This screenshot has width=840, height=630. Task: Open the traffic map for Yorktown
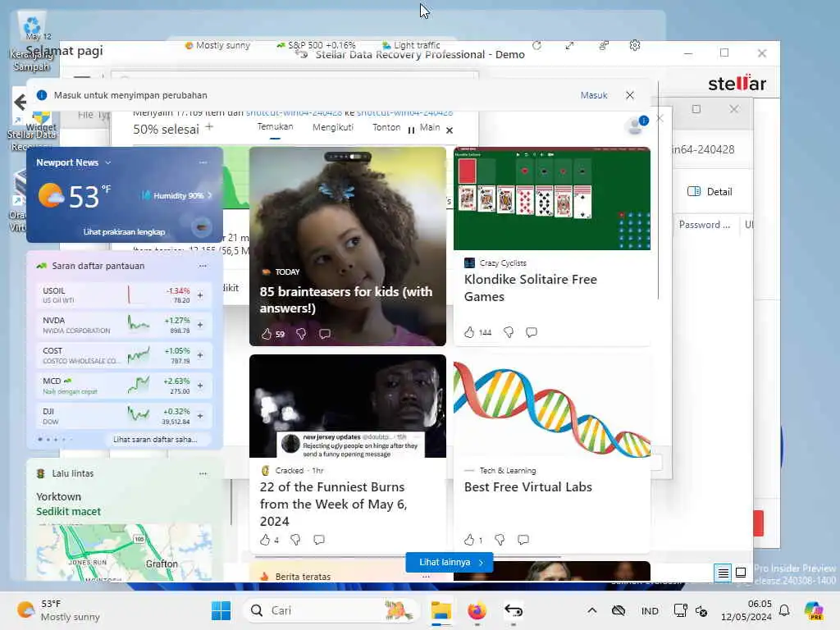click(x=124, y=552)
